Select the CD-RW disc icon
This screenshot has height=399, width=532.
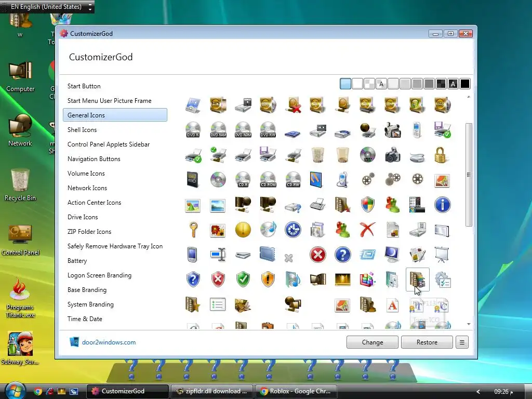(x=293, y=180)
